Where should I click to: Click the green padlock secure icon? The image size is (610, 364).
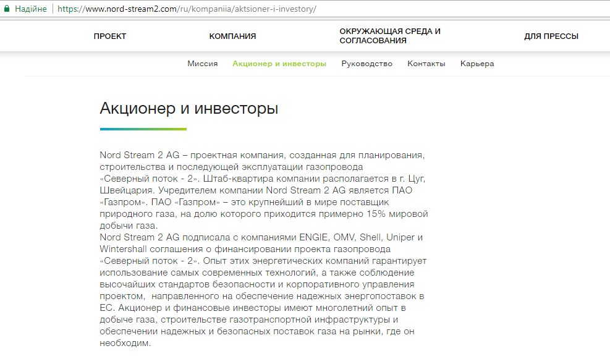click(7, 9)
